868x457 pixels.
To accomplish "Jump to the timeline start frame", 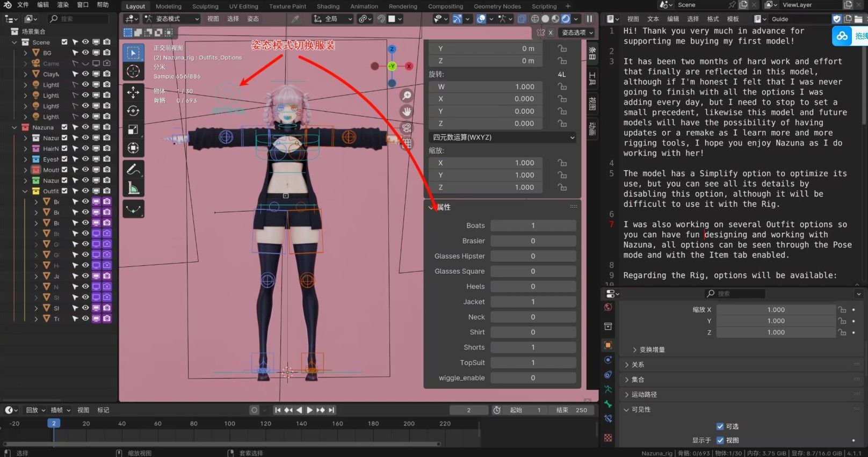I will tap(278, 410).
